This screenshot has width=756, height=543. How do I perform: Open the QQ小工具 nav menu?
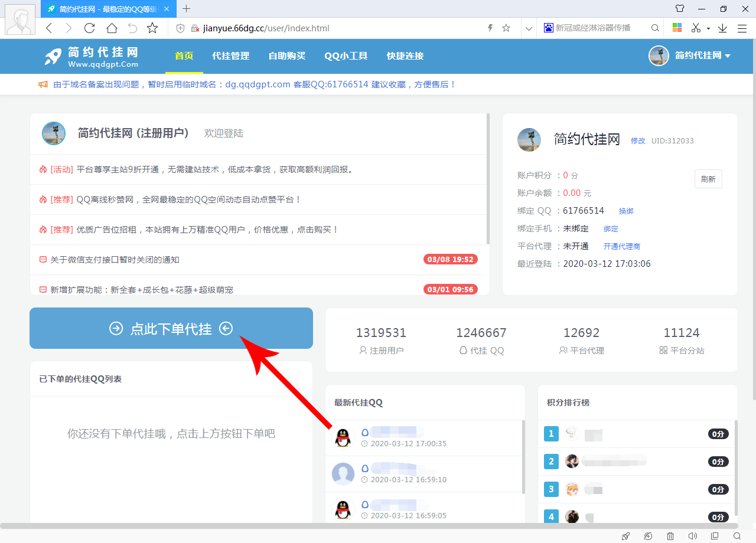(x=346, y=56)
